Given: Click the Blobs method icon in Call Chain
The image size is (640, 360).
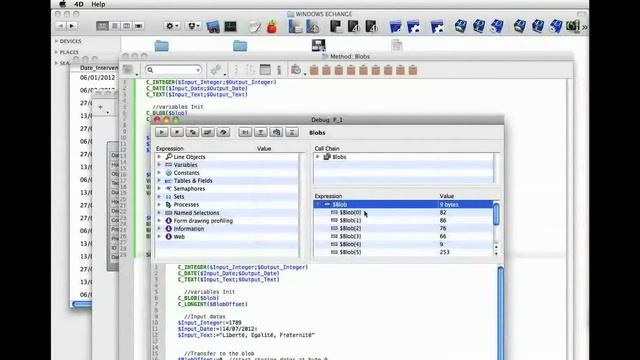Looking at the screenshot, I should tap(327, 157).
